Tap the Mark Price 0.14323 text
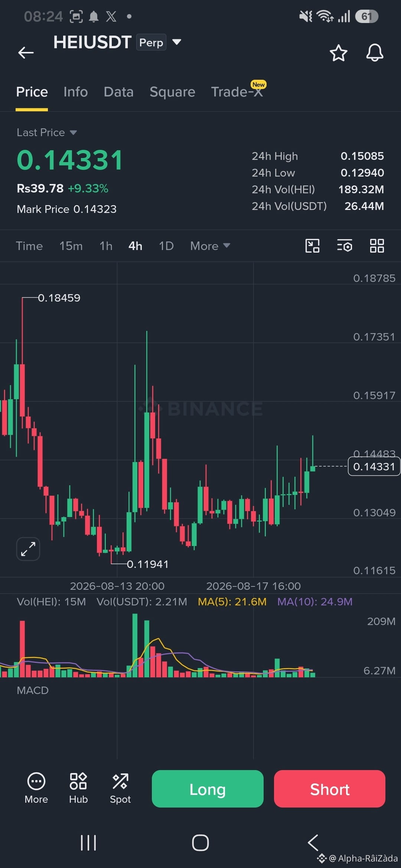This screenshot has height=868, width=401. tap(67, 209)
